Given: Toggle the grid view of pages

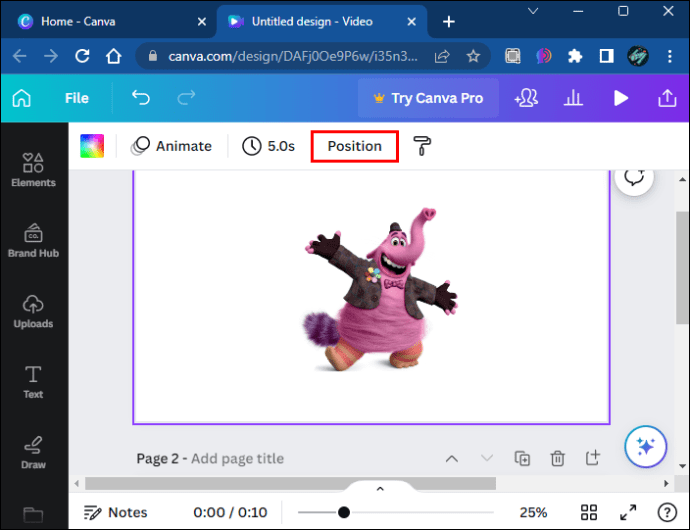Looking at the screenshot, I should 588,512.
